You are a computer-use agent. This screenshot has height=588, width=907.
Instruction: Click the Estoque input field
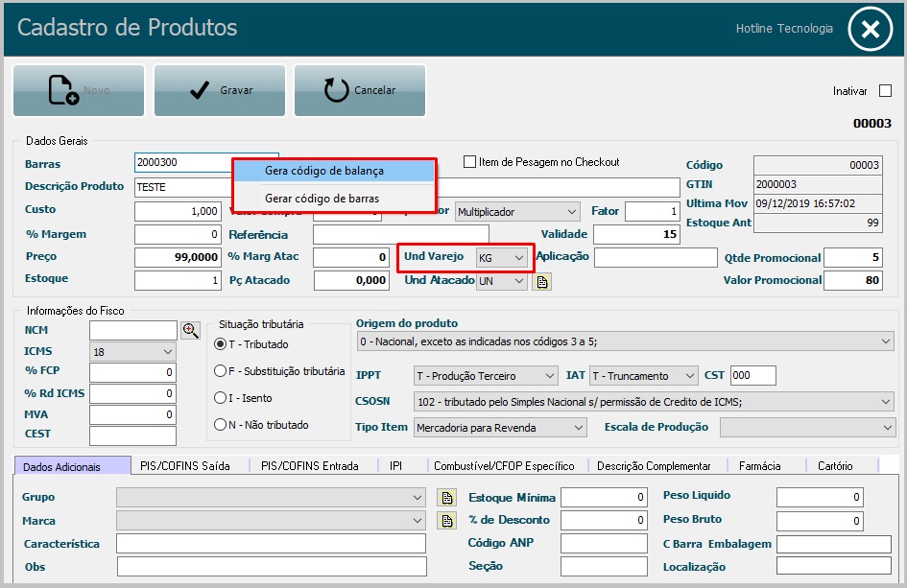[178, 280]
